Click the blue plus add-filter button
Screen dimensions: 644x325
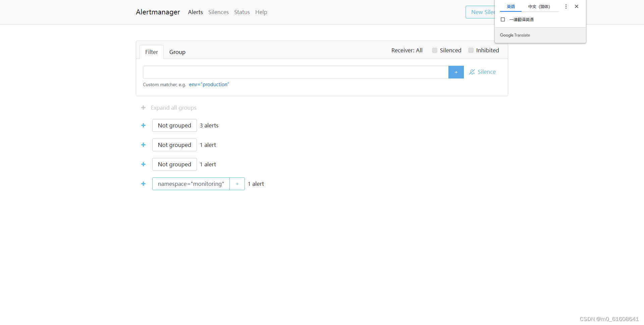456,72
